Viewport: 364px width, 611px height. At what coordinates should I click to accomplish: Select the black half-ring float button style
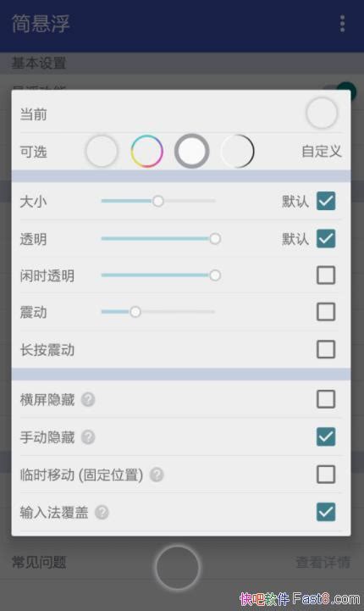click(237, 151)
